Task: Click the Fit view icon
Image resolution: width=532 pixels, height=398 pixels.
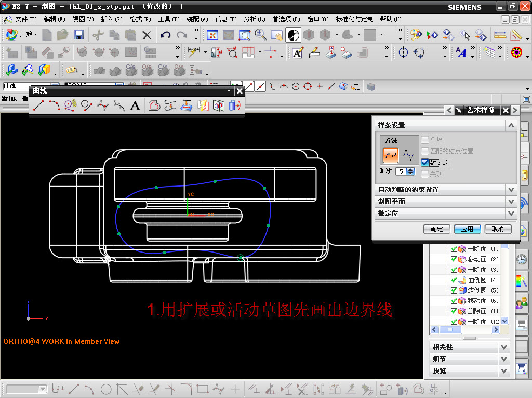Action: click(212, 35)
